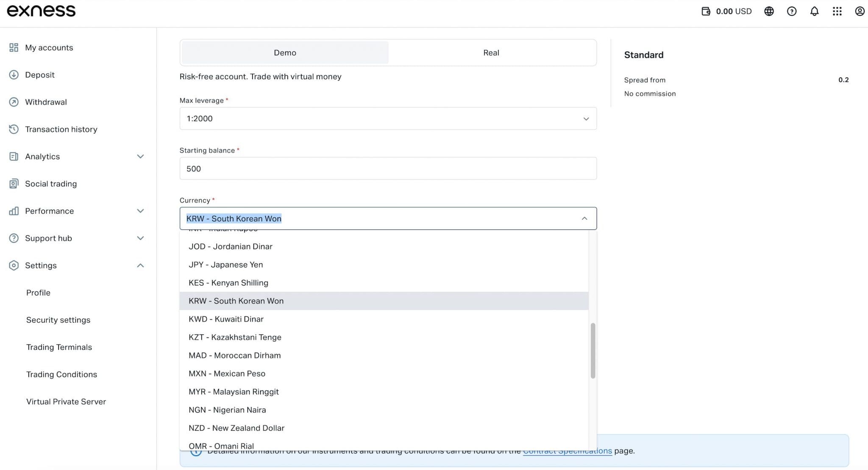Click the Social trading icon
Screen dimensions: 868x470
pos(13,183)
